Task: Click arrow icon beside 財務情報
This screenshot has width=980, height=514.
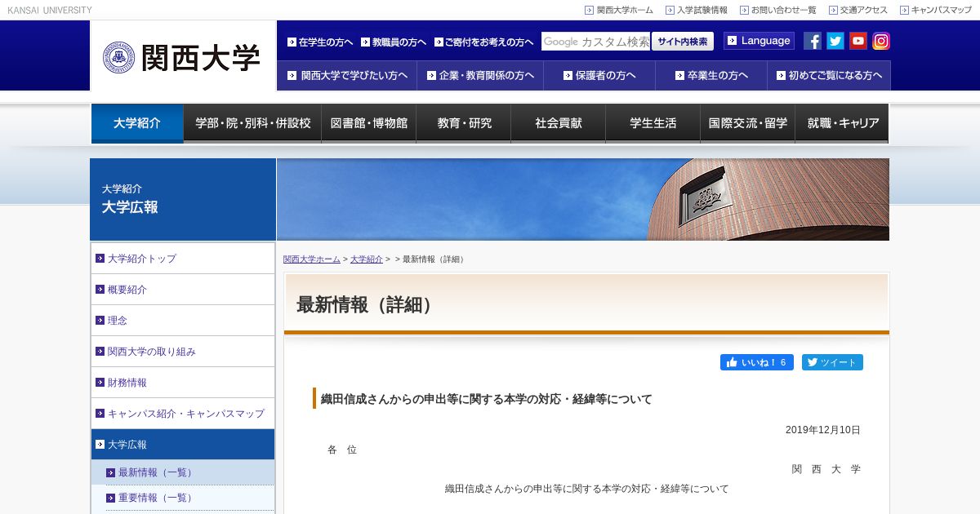Action: [100, 383]
